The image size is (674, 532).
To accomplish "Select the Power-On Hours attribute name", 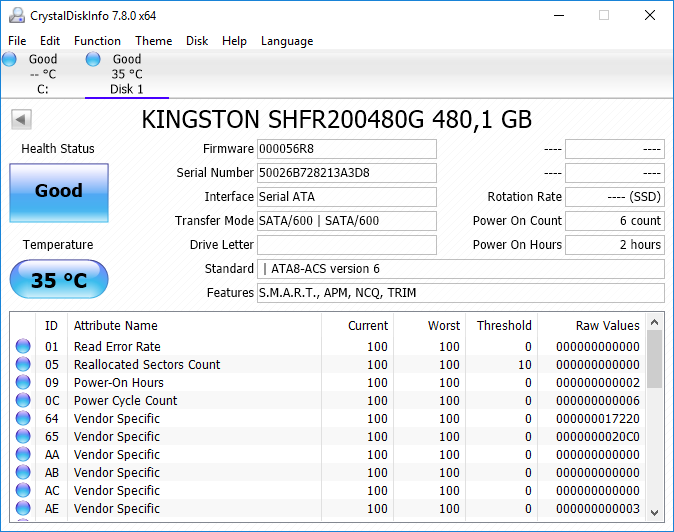I will tap(119, 382).
